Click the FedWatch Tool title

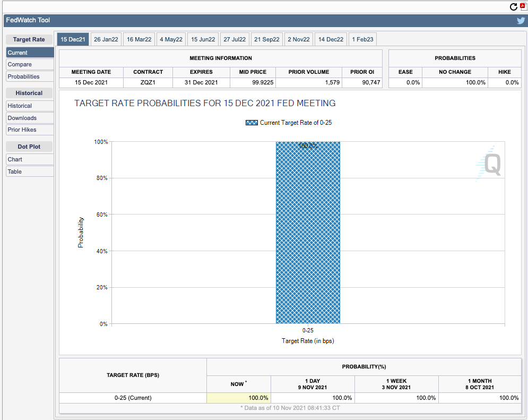[x=28, y=20]
